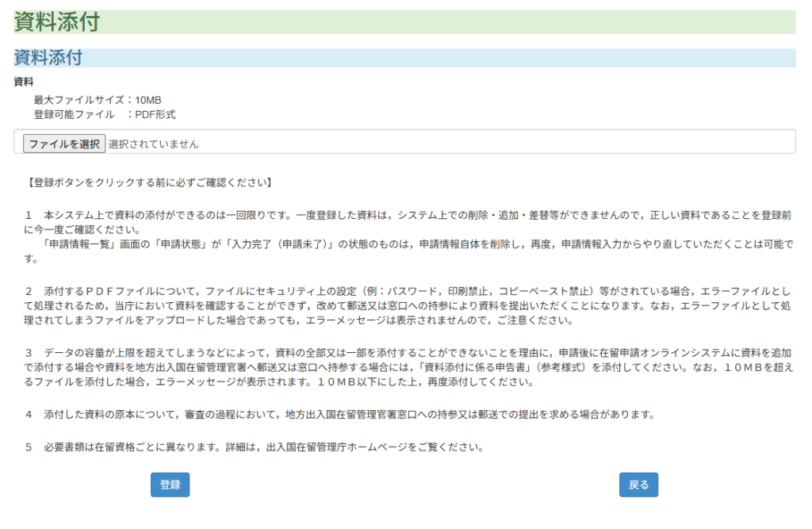Click the 【登録ボタンをクリックする前に】 notice heading

150,182
